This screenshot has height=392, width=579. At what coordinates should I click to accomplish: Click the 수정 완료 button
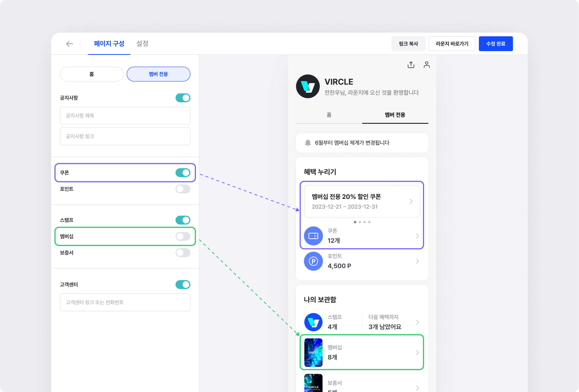(x=496, y=44)
